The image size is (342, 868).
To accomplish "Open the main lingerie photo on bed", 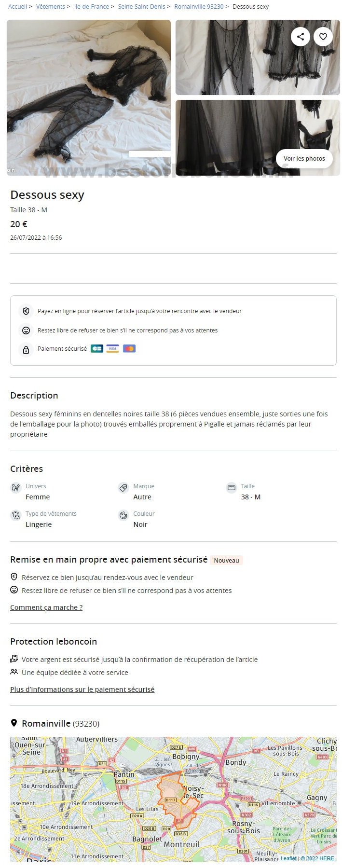I will [89, 97].
